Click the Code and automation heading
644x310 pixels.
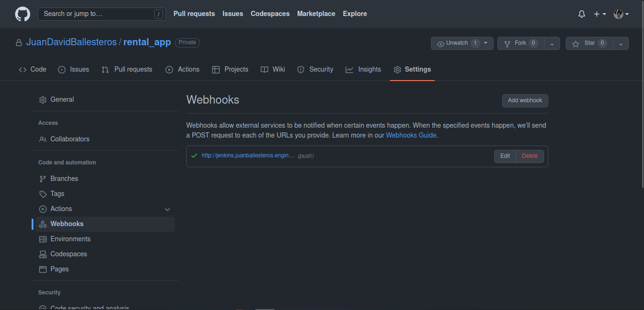point(67,163)
